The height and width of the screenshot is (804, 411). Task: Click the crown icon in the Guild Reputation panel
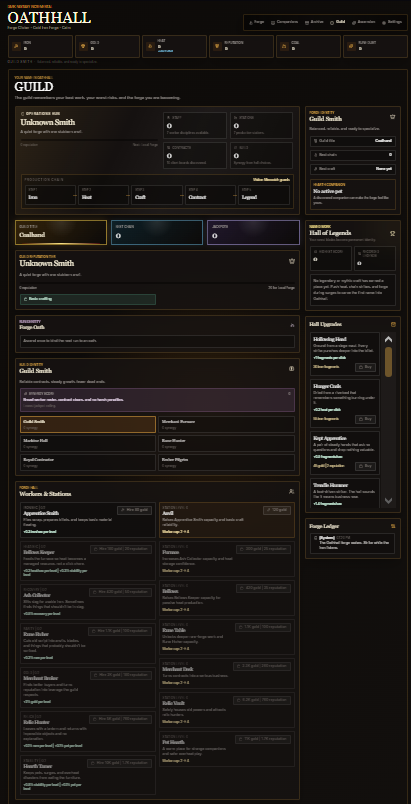(292, 261)
